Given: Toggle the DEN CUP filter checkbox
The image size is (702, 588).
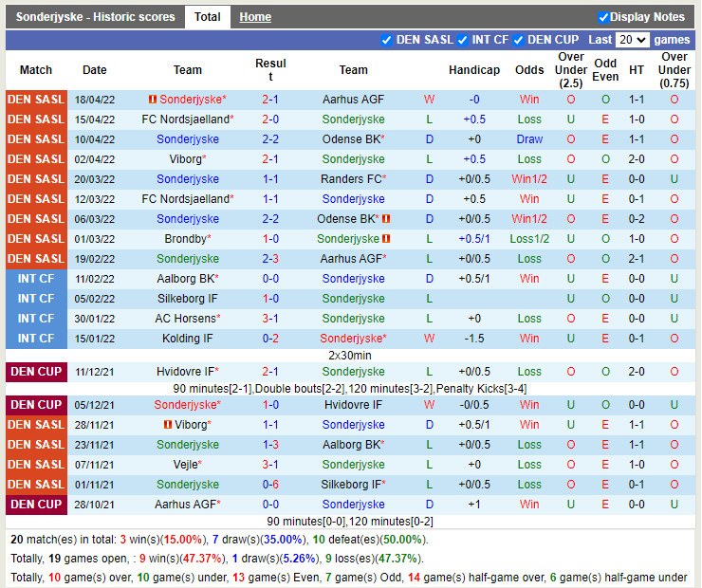Looking at the screenshot, I should coord(518,40).
